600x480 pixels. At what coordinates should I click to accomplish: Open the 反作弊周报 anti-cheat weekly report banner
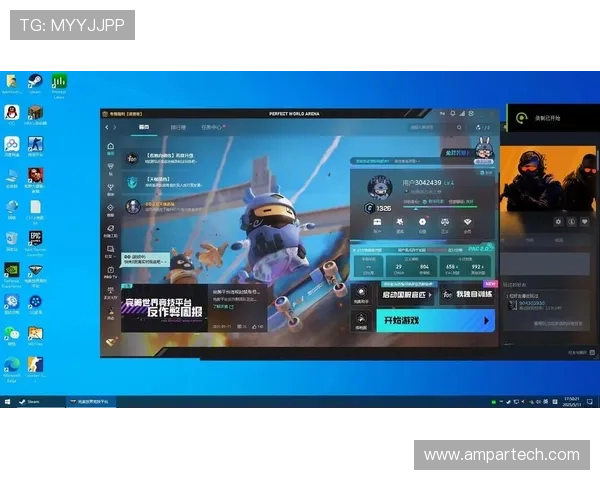[165, 308]
